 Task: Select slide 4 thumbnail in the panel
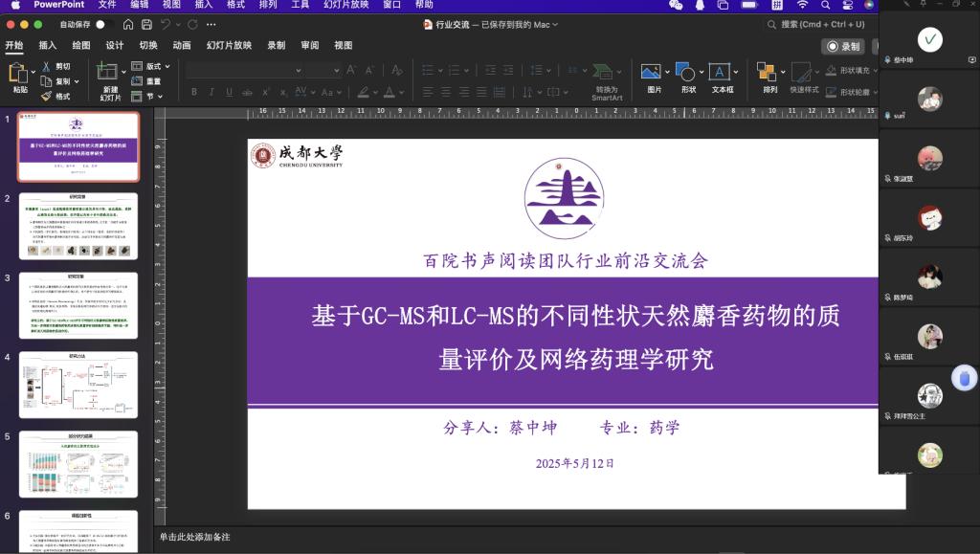point(78,385)
